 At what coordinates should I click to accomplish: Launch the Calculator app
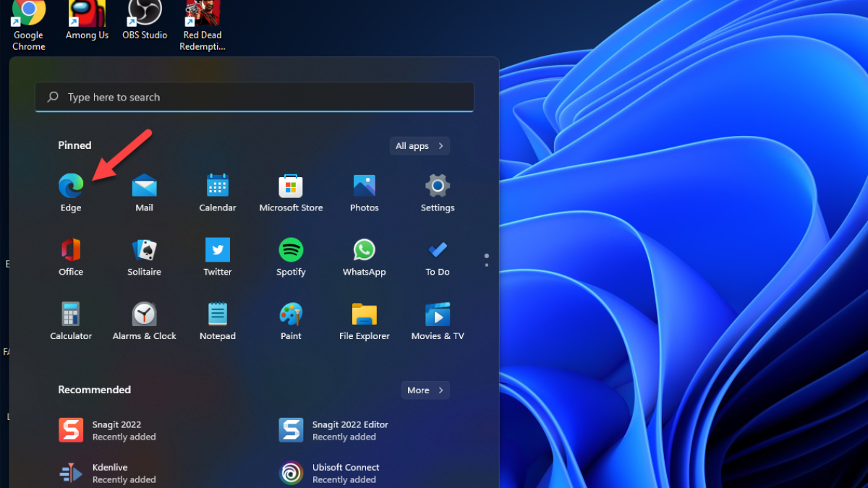tap(71, 321)
